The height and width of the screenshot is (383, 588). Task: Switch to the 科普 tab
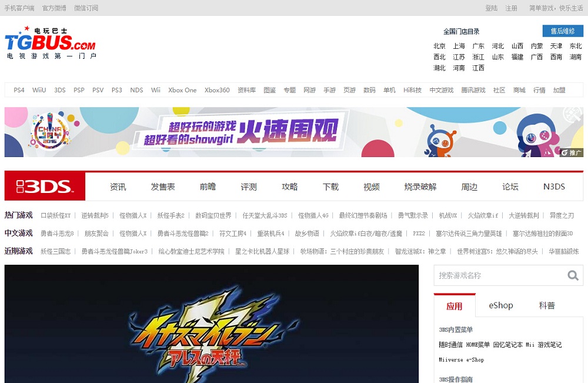pos(547,305)
